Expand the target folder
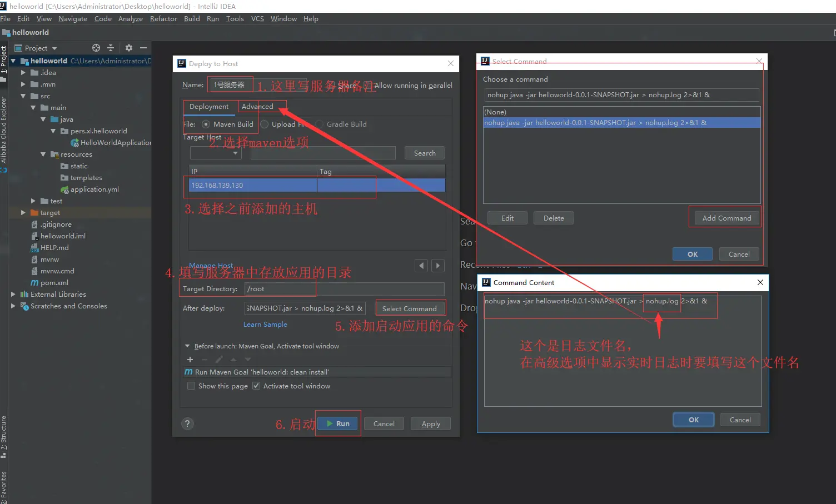 23,213
